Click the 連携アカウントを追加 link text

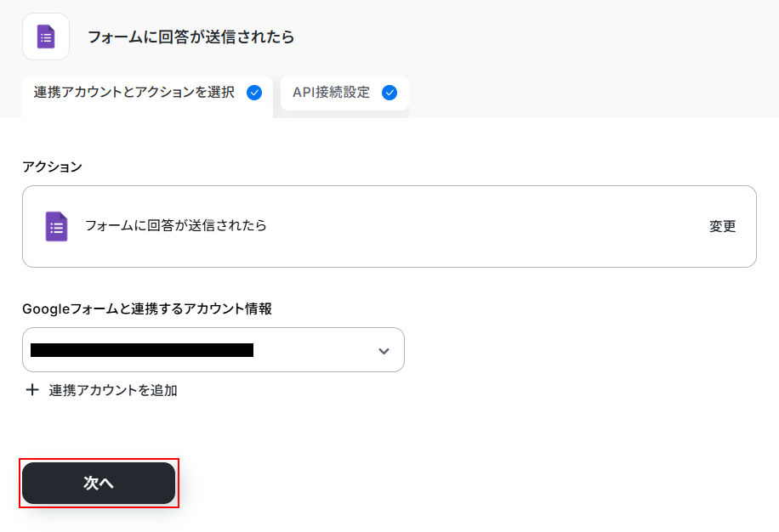pos(113,390)
